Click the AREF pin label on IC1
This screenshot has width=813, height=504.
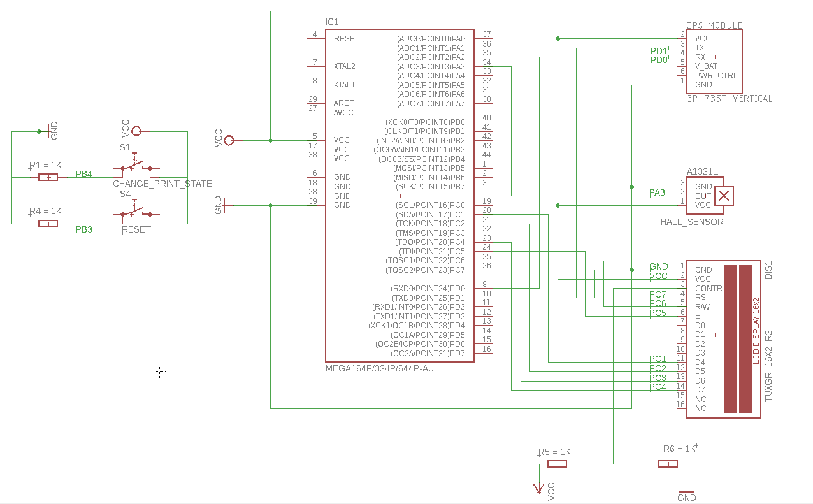pyautogui.click(x=343, y=103)
